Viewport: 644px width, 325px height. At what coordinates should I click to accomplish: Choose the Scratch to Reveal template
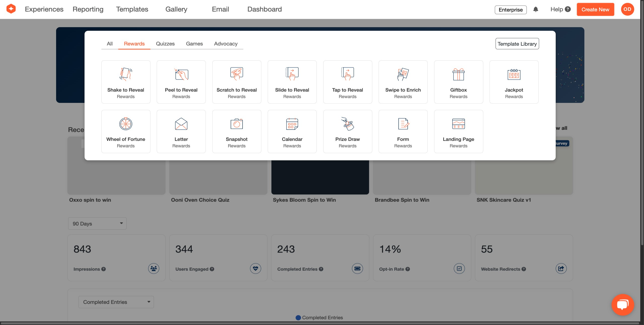pyautogui.click(x=236, y=82)
